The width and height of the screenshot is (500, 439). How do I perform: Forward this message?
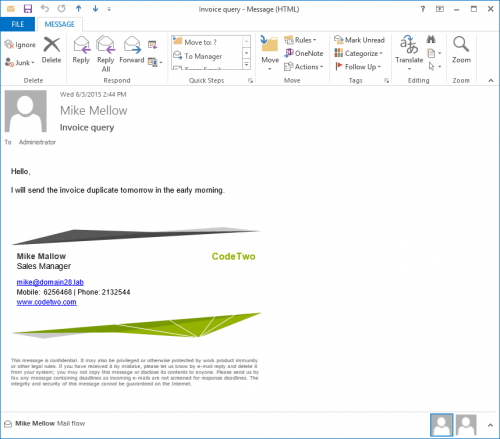(x=132, y=50)
